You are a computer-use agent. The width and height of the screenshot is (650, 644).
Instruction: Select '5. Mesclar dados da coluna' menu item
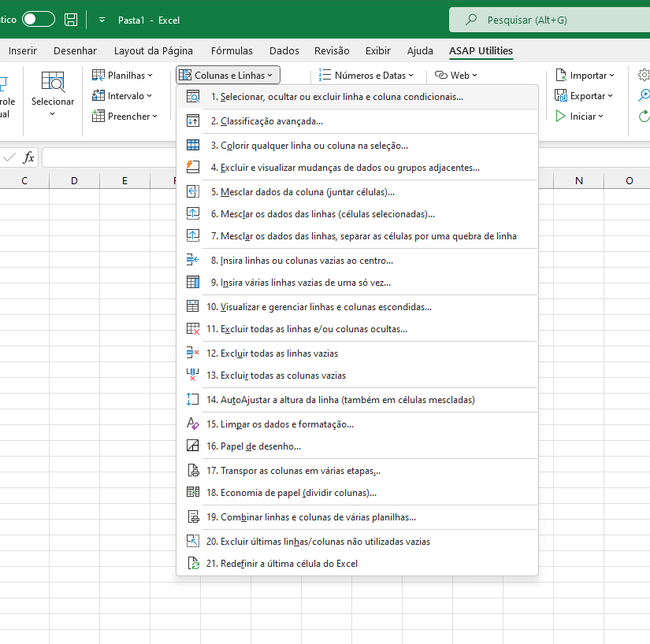coord(358,192)
